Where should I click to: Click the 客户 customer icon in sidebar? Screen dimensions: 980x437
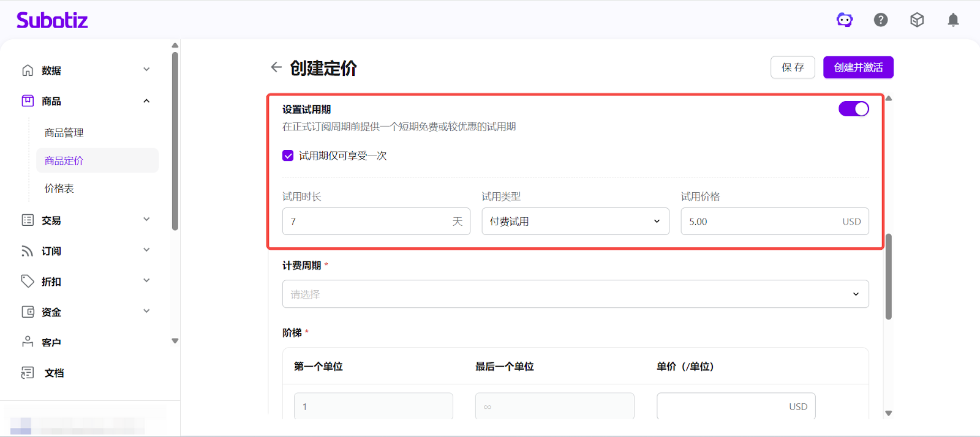click(28, 342)
